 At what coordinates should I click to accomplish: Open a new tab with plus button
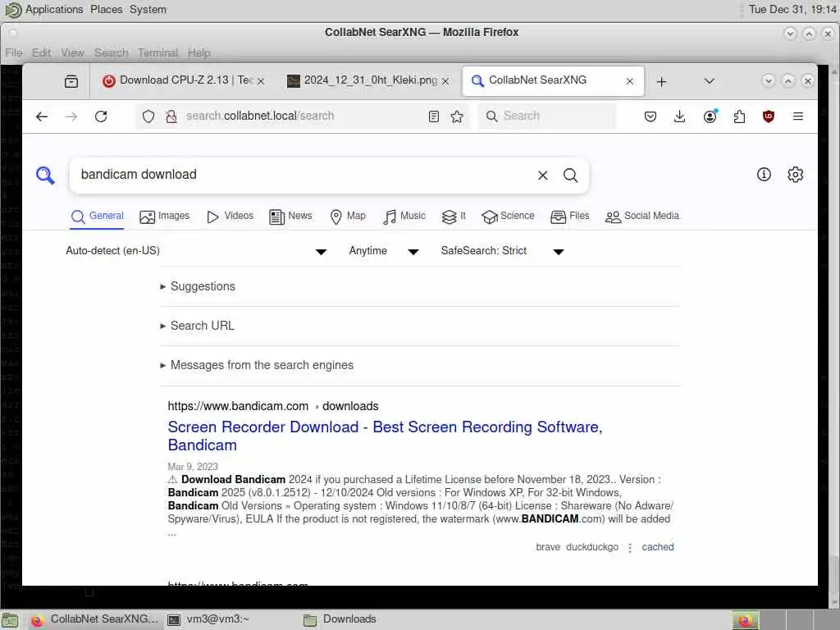662,81
